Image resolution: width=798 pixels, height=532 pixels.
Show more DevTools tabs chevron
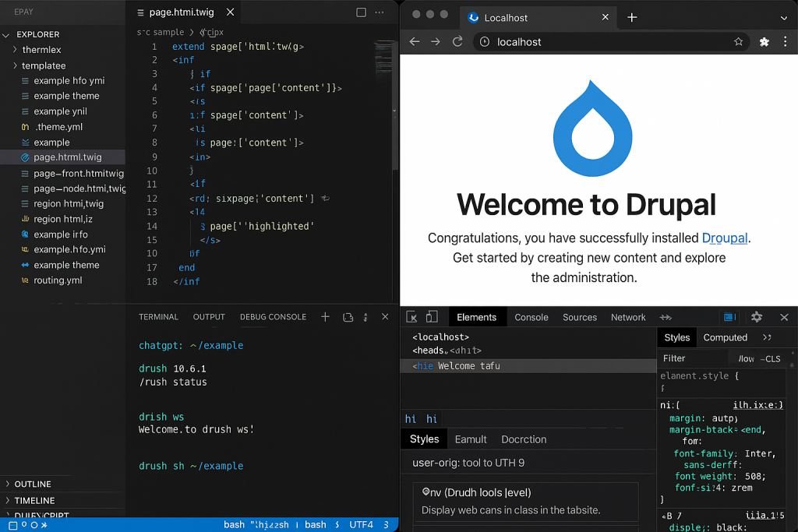pos(666,317)
